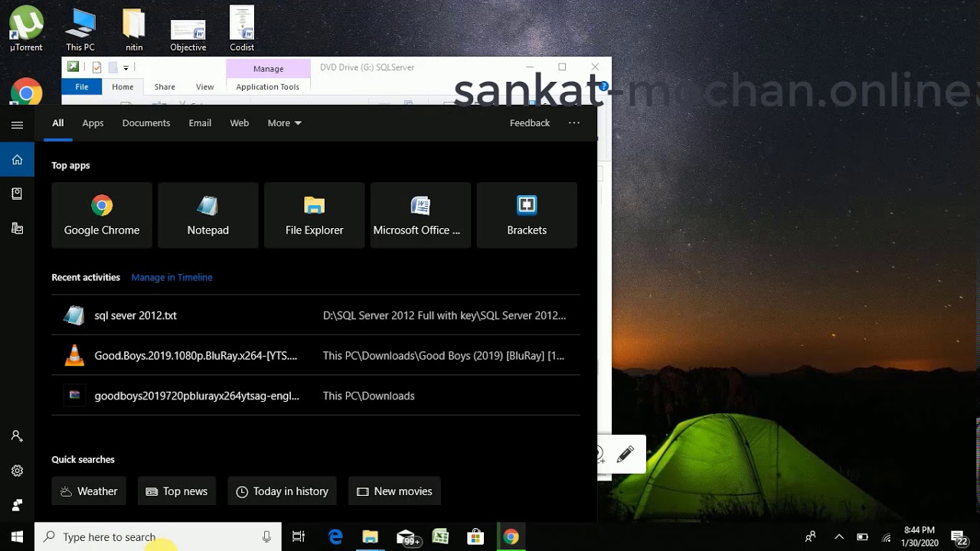Activate microphone voice search icon
Screen dimensions: 980x551
pyautogui.click(x=266, y=537)
